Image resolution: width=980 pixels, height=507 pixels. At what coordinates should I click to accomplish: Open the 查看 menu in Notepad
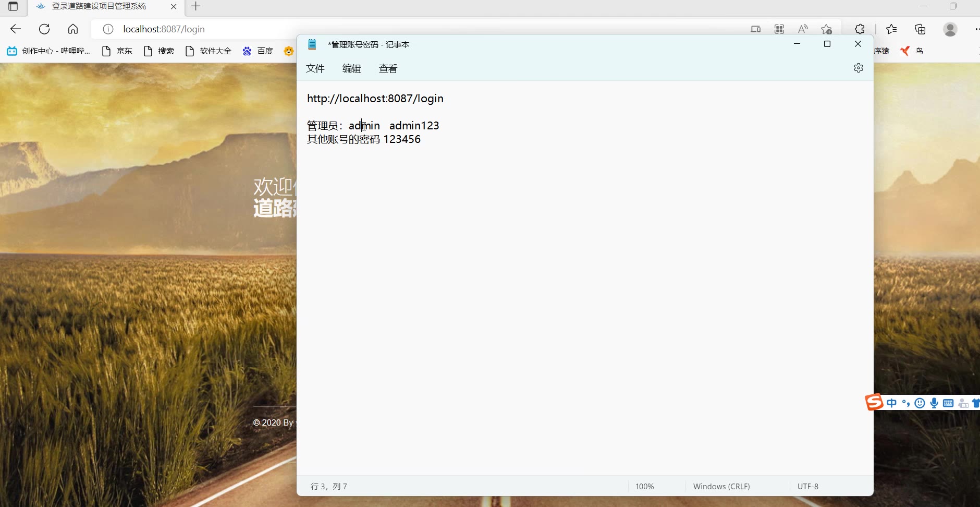pyautogui.click(x=388, y=68)
